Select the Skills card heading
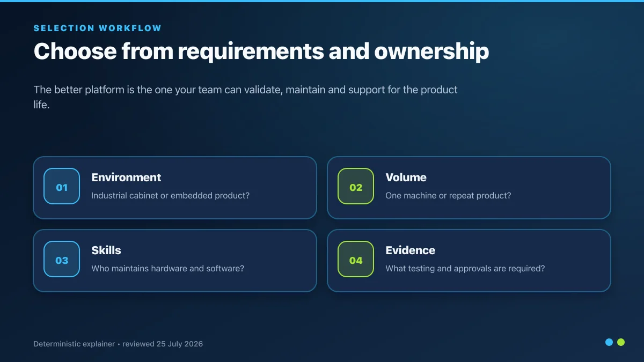This screenshot has width=644, height=362. [x=106, y=250]
